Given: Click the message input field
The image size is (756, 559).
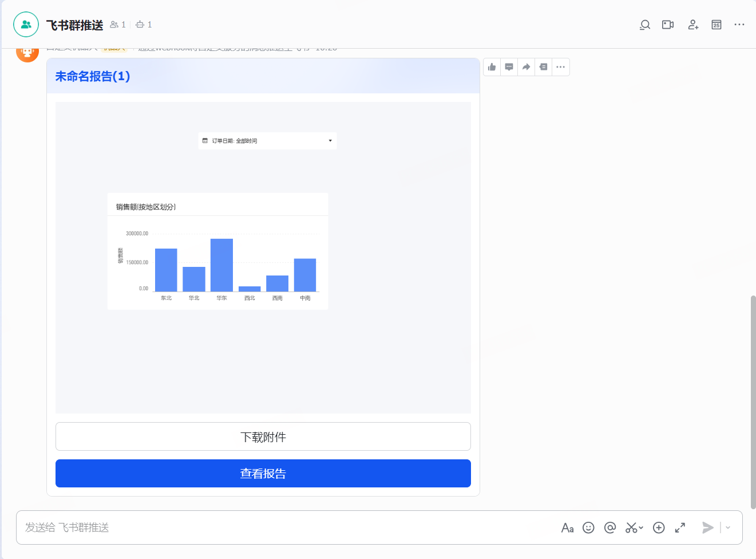Looking at the screenshot, I should coord(286,527).
